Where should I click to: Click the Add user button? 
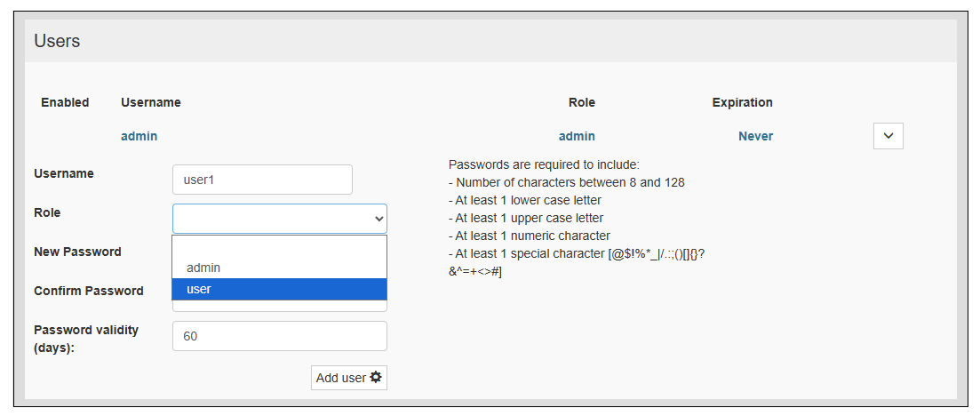(348, 378)
